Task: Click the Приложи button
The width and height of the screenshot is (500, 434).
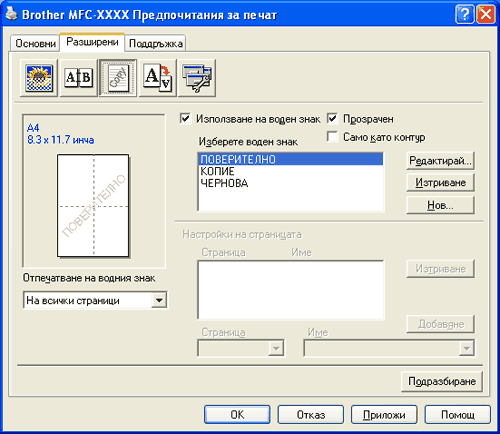Action: click(384, 415)
